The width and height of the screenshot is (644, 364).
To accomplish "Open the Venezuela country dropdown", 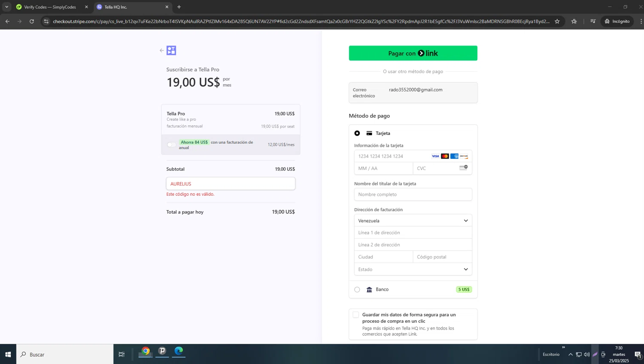I will (x=413, y=221).
